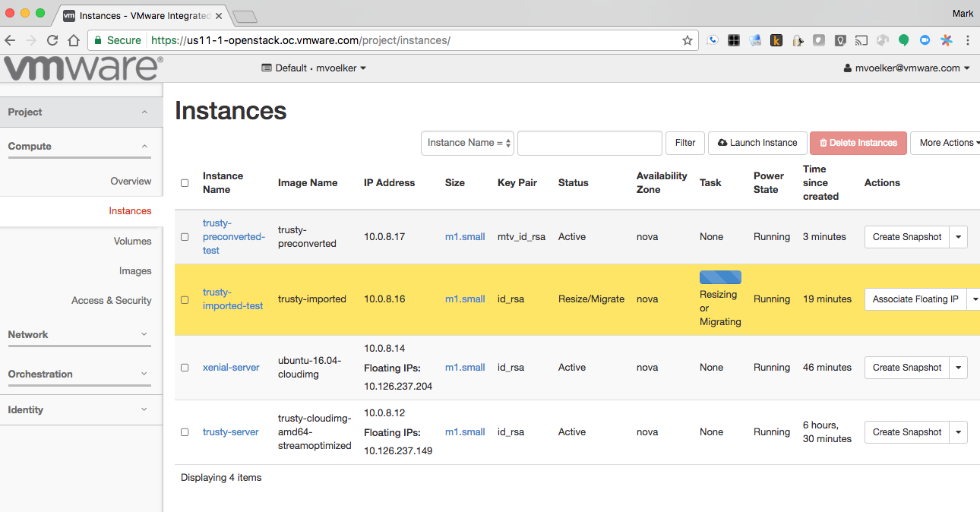This screenshot has width=980, height=512.
Task: Open Volumes in sidebar
Action: pyautogui.click(x=133, y=242)
